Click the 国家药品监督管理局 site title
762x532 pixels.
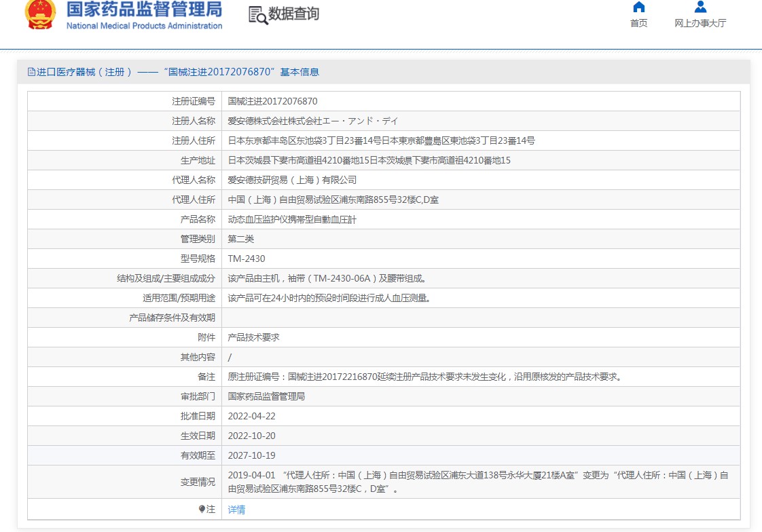[144, 9]
